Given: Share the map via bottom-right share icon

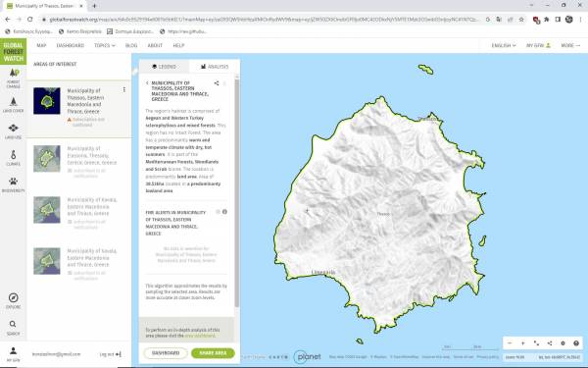Looking at the screenshot, I should click(x=550, y=343).
